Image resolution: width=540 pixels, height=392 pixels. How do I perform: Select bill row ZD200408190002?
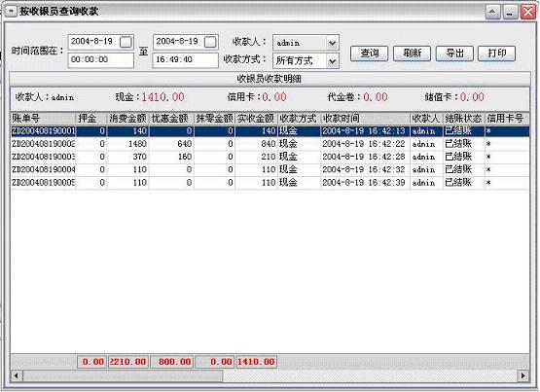(x=270, y=144)
